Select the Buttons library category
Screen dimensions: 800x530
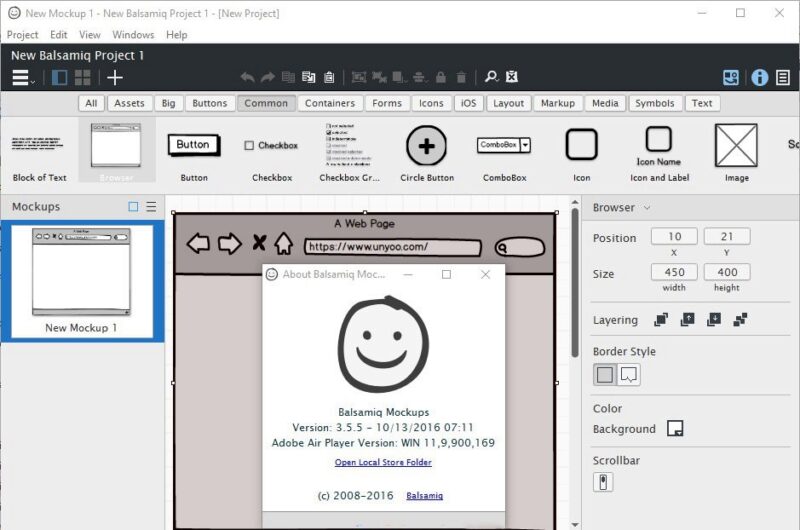210,103
